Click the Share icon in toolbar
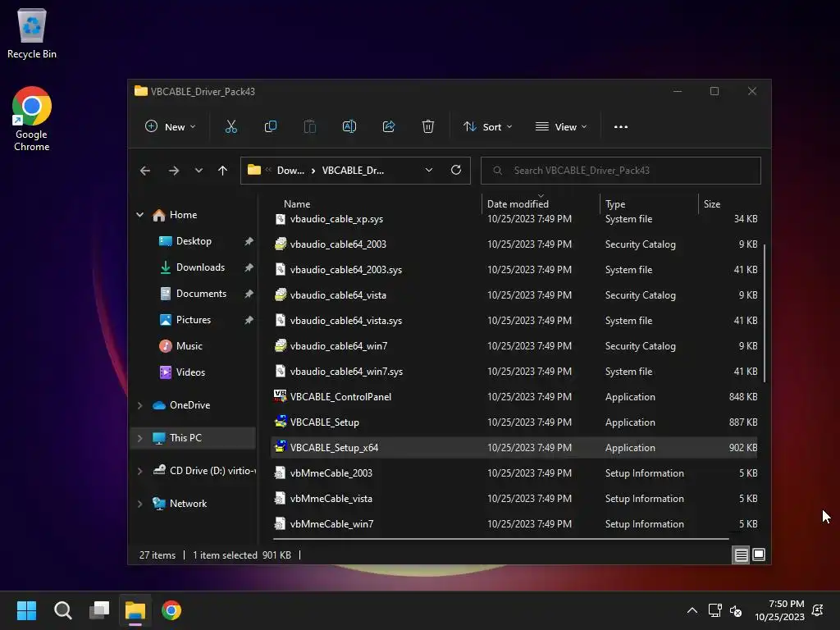Image resolution: width=840 pixels, height=630 pixels. pos(388,127)
